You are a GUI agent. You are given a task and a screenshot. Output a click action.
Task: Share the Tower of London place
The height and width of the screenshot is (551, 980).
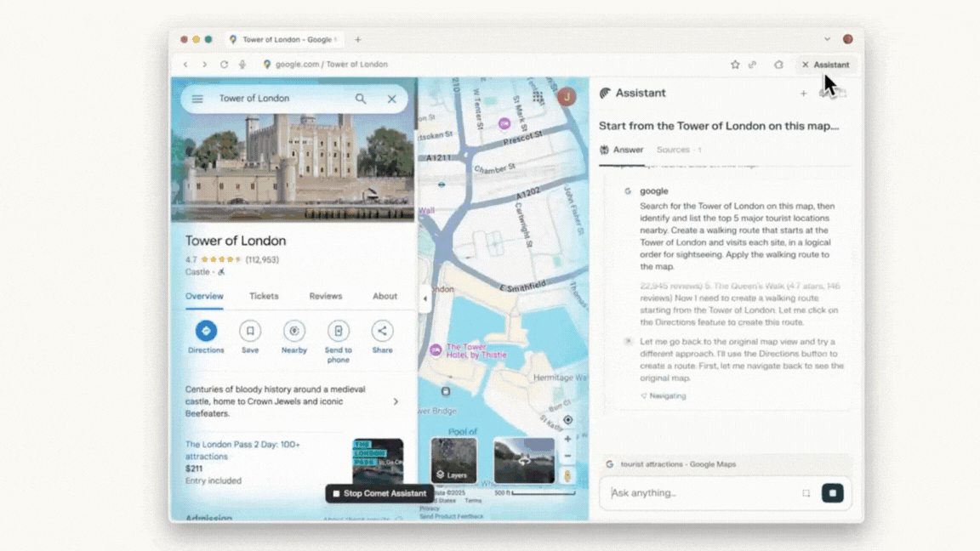(382, 331)
